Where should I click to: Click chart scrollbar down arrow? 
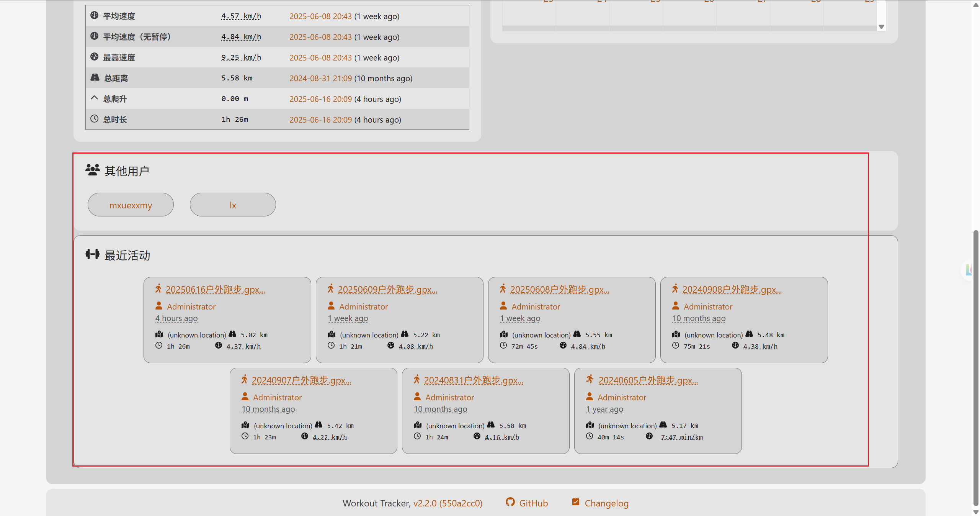coord(881,27)
